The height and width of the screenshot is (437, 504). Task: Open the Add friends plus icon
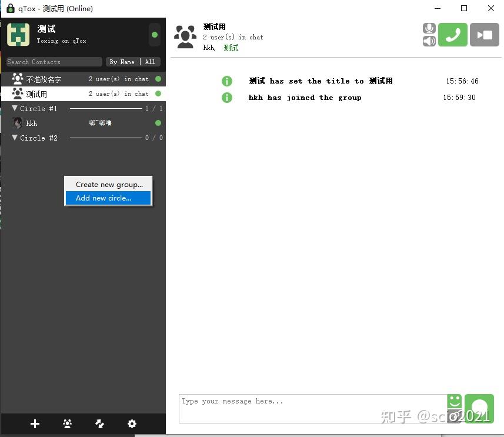tap(35, 423)
